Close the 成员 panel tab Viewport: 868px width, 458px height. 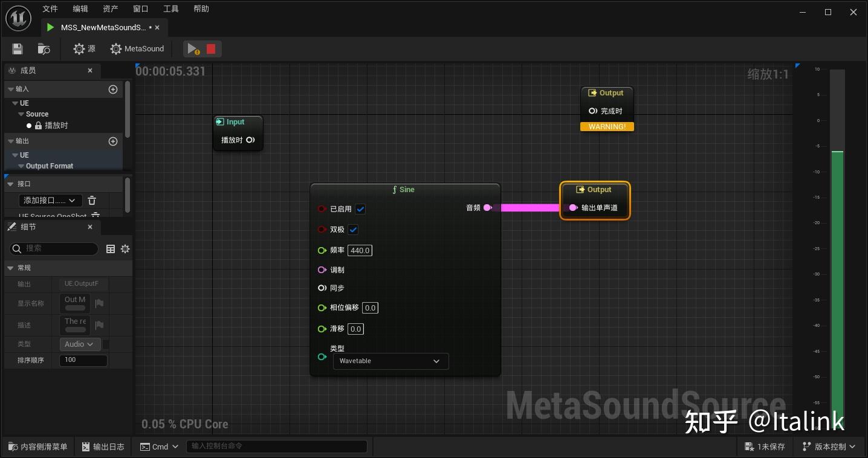click(90, 71)
